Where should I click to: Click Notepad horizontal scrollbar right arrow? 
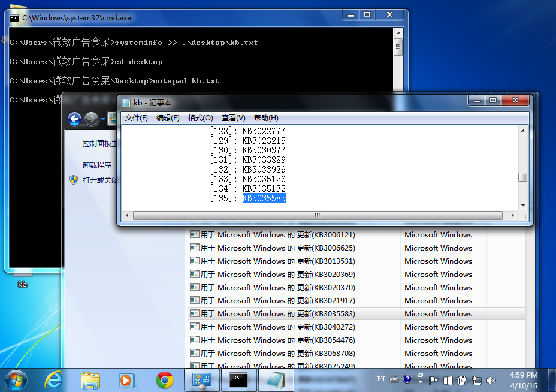[x=512, y=215]
